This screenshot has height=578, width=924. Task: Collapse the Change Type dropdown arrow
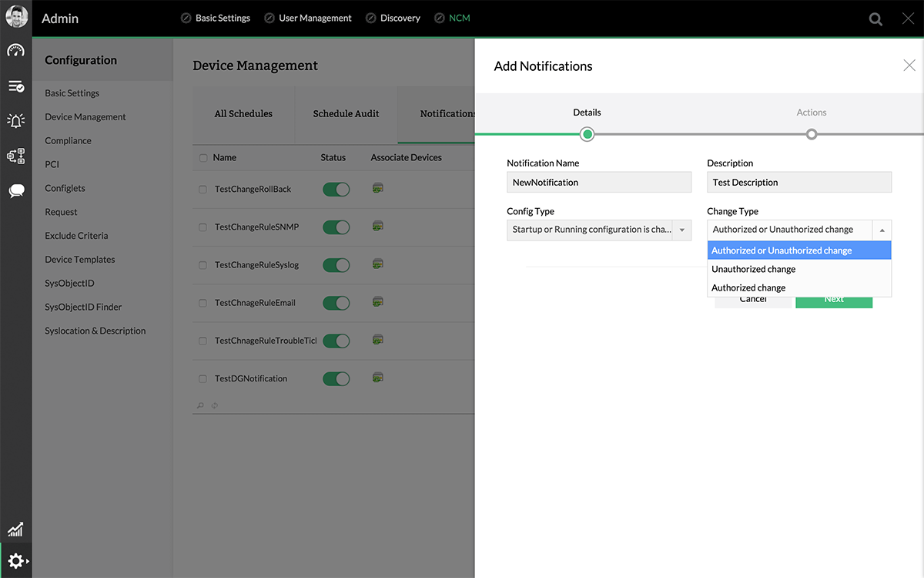coord(882,230)
